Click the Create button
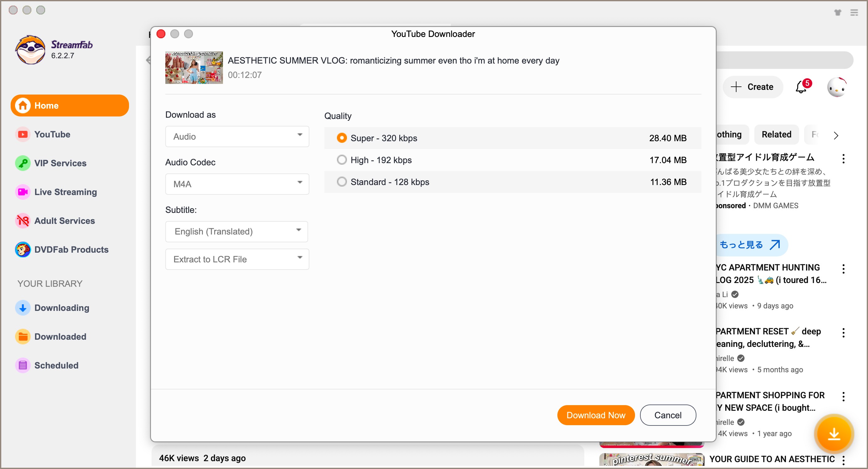Image resolution: width=868 pixels, height=469 pixels. [753, 87]
